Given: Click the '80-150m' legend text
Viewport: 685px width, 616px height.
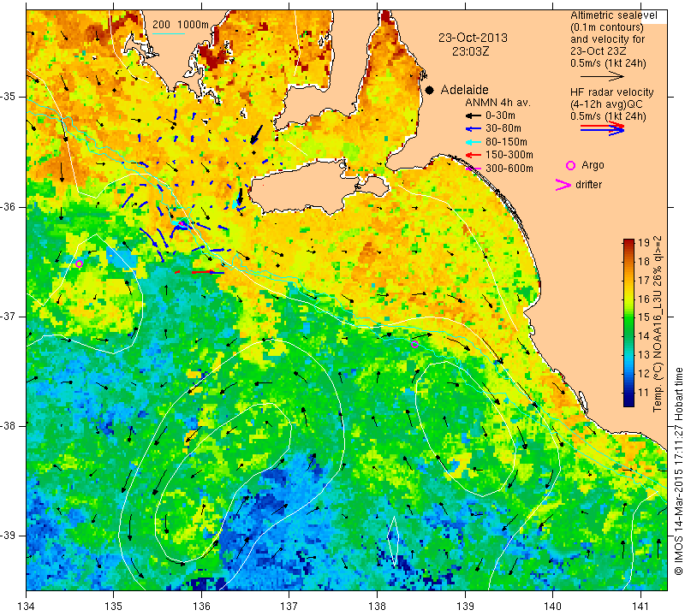Looking at the screenshot, I should (x=506, y=142).
